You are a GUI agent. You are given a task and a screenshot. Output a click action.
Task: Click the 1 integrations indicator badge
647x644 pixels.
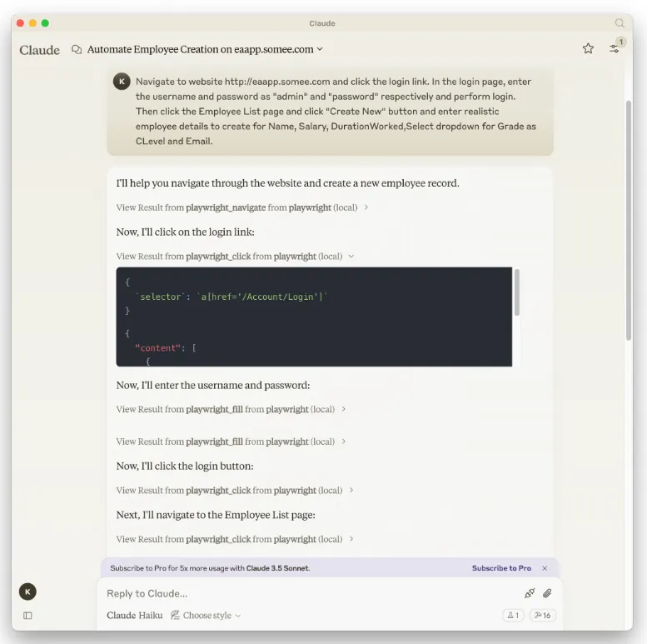513,615
